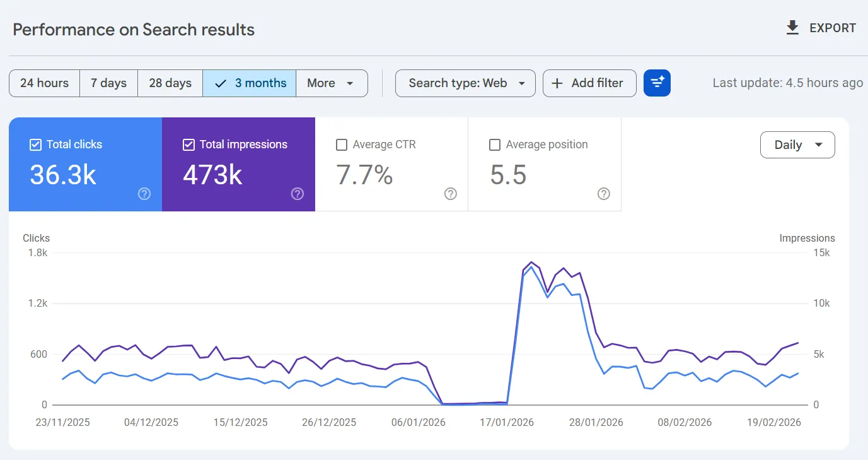The height and width of the screenshot is (460, 868).
Task: Click the Average position help icon
Action: tap(603, 194)
